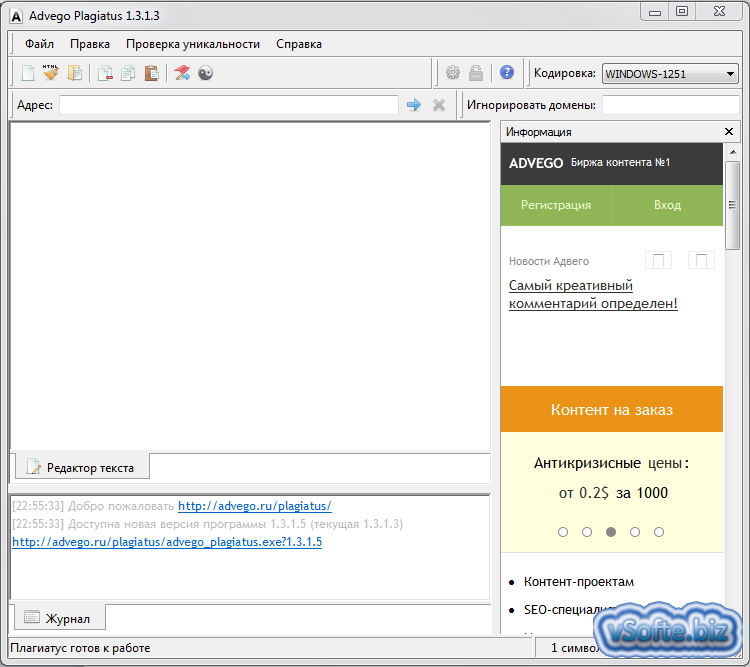Click the Игнорировать домены input field
Screen dimensions: 750x667
(x=671, y=105)
